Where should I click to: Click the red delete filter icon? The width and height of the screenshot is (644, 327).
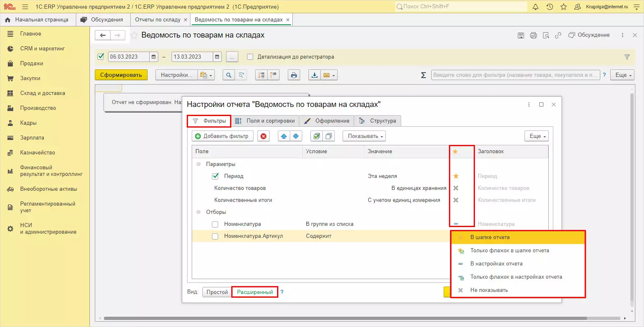(263, 136)
